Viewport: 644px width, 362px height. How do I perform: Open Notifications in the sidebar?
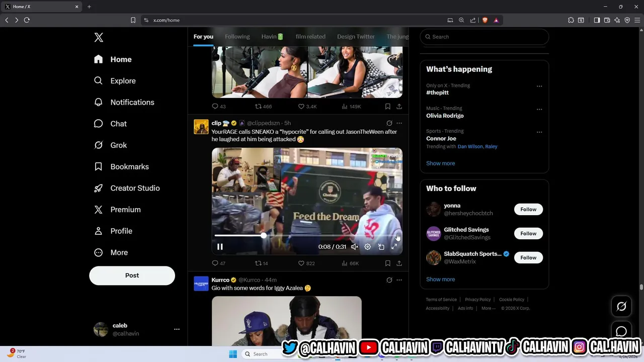(x=124, y=102)
